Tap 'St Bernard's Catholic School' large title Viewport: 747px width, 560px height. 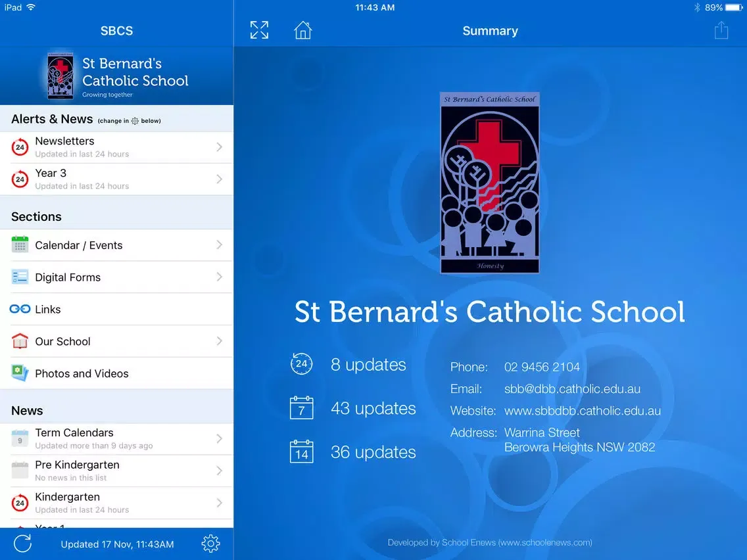pyautogui.click(x=490, y=312)
